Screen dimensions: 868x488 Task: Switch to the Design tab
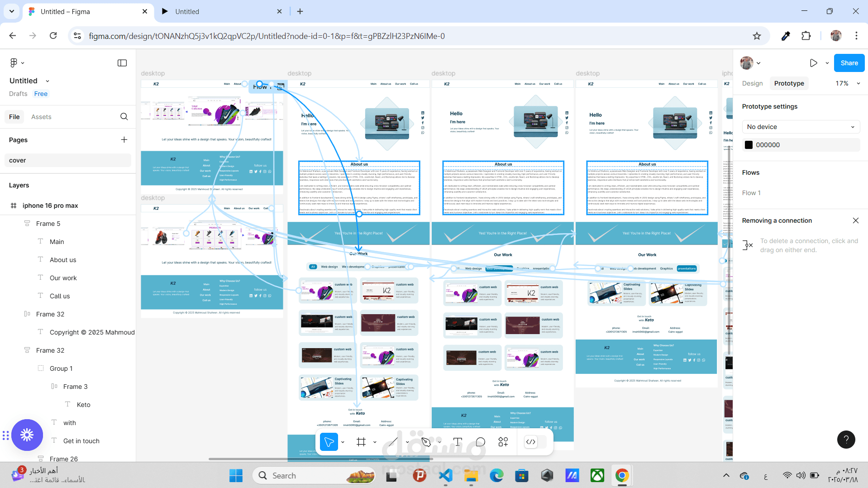[x=752, y=83]
